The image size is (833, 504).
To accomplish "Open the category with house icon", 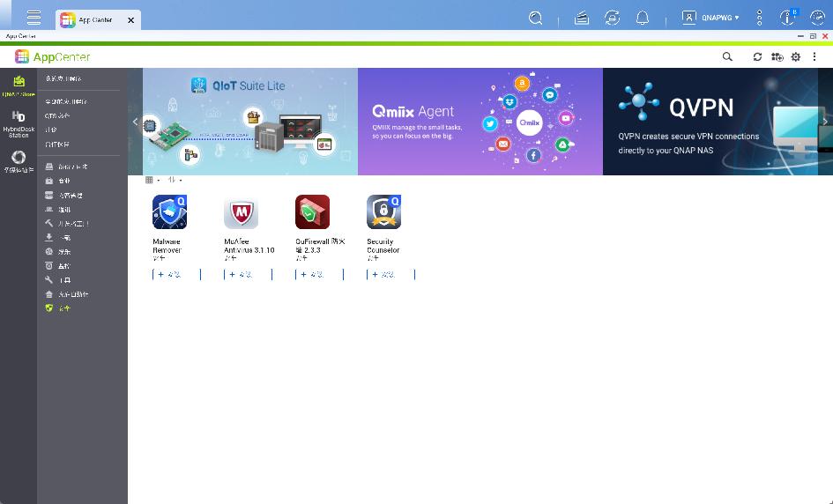I will click(x=67, y=294).
